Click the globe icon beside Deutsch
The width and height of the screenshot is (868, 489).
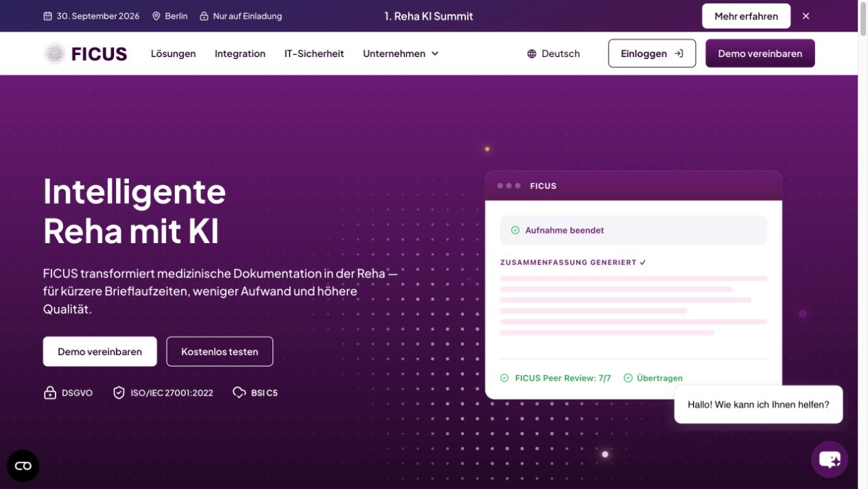pyautogui.click(x=532, y=54)
